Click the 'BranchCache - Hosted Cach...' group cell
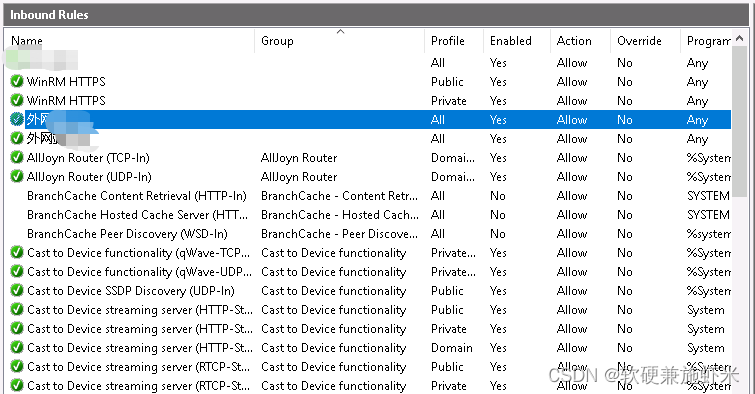The height and width of the screenshot is (394, 755). pyautogui.click(x=340, y=215)
